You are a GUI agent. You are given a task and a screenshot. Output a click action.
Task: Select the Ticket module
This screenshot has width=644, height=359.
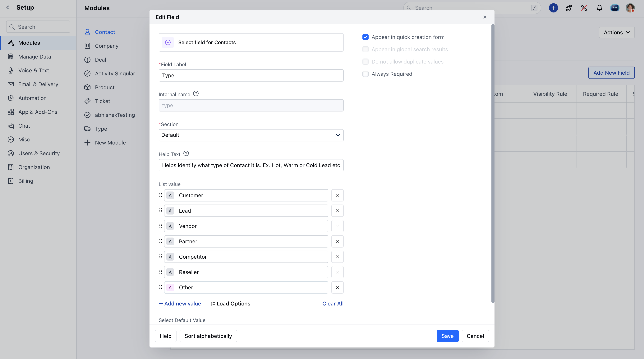[103, 101]
